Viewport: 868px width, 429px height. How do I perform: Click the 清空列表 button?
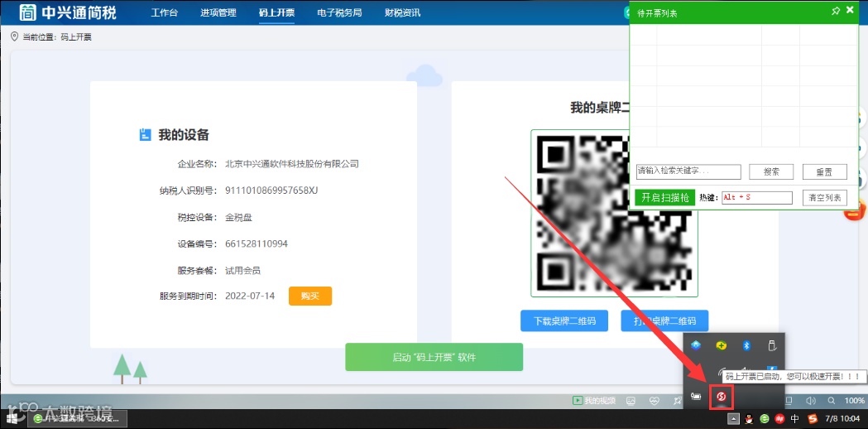[824, 198]
